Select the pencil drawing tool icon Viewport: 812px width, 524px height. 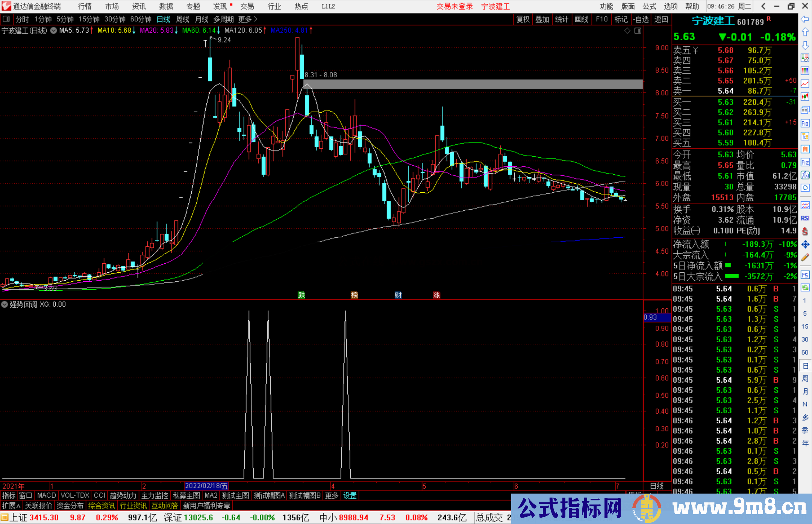[x=805, y=258]
